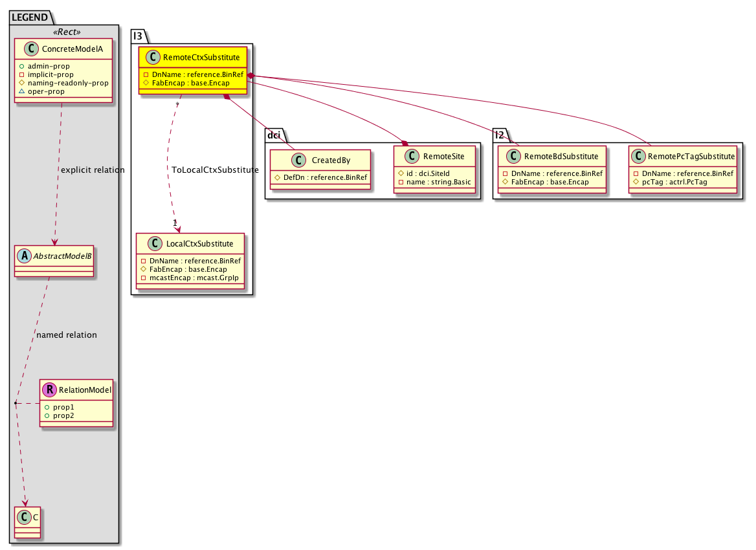Click the mcastEncap attribute in LocalCtxSubstitute
Screen dimensions: 756x550
pyautogui.click(x=190, y=278)
